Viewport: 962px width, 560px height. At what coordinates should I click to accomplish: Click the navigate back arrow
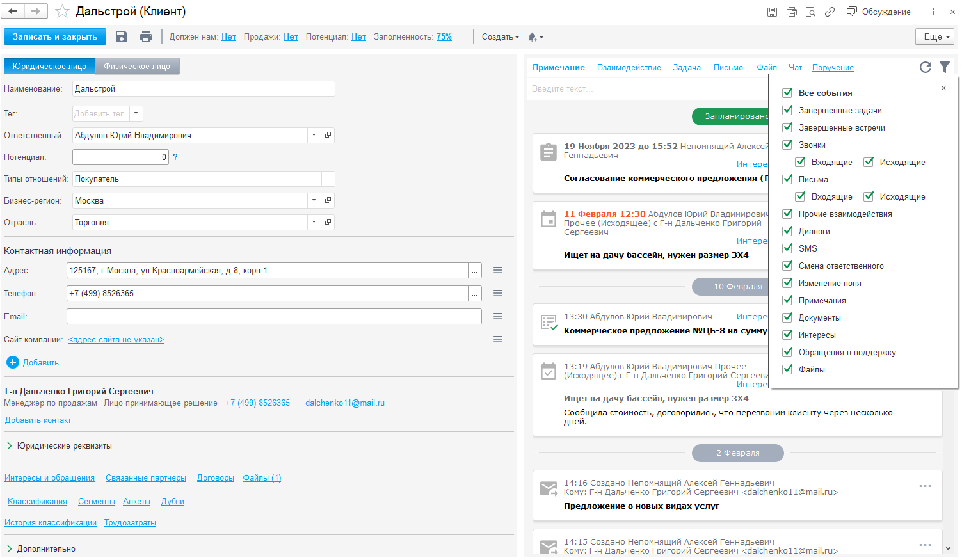(13, 12)
